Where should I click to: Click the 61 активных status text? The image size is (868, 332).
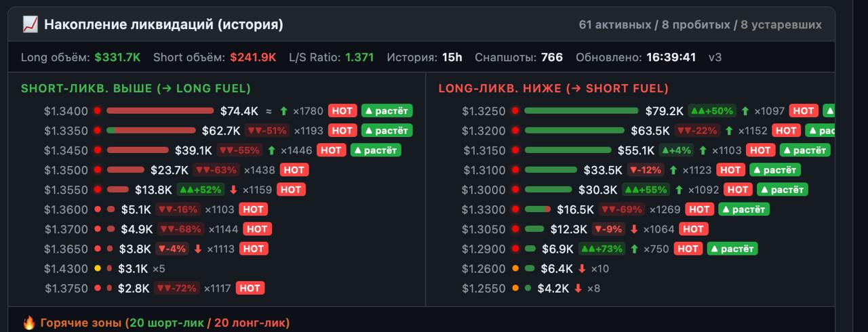614,24
